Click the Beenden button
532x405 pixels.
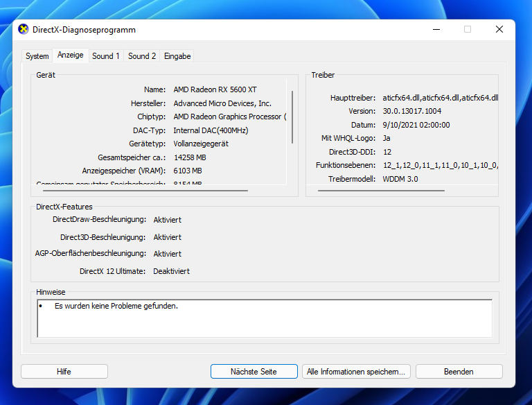[x=459, y=371]
